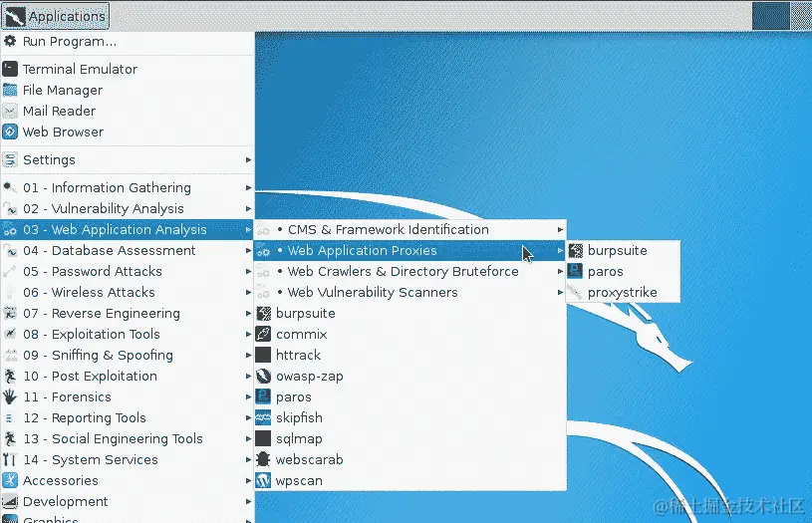This screenshot has height=523, width=812.
Task: Open Mail Reader label
Action: click(x=59, y=111)
